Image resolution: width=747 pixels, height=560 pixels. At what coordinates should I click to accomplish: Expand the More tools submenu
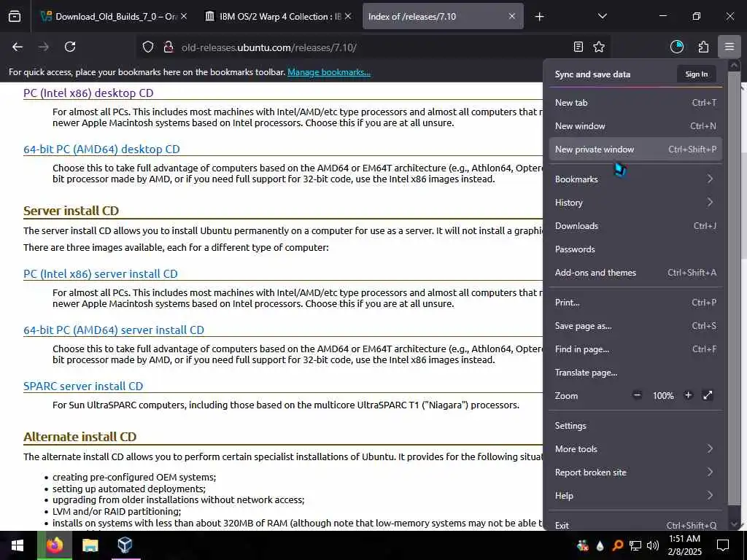pos(635,449)
